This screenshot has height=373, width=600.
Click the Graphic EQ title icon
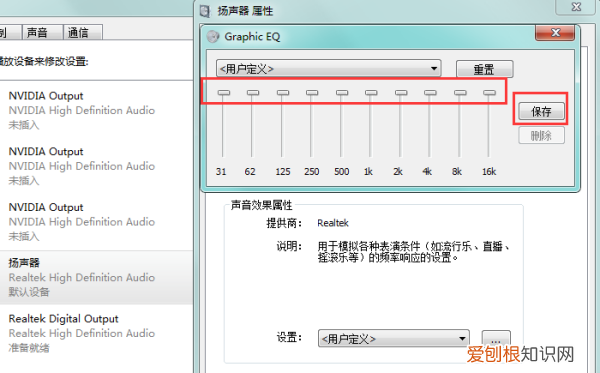click(213, 37)
